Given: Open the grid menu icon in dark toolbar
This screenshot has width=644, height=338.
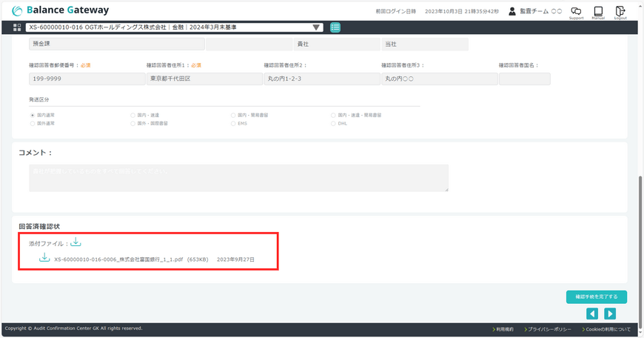Looking at the screenshot, I should point(17,27).
